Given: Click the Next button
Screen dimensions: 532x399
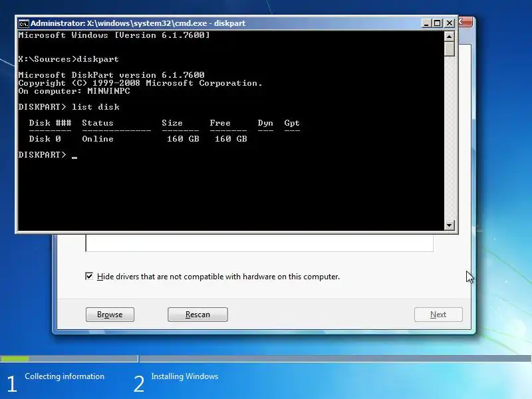Looking at the screenshot, I should [x=438, y=315].
